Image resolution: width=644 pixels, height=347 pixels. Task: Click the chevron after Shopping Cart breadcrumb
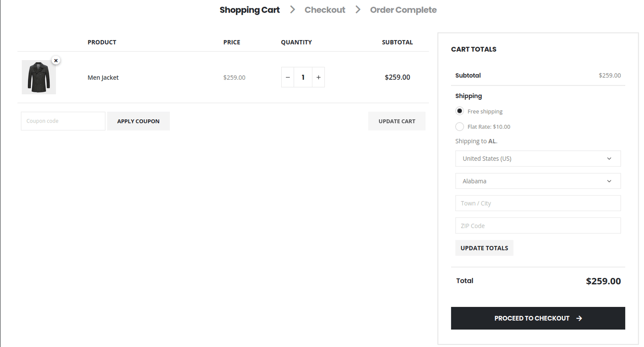[292, 9]
